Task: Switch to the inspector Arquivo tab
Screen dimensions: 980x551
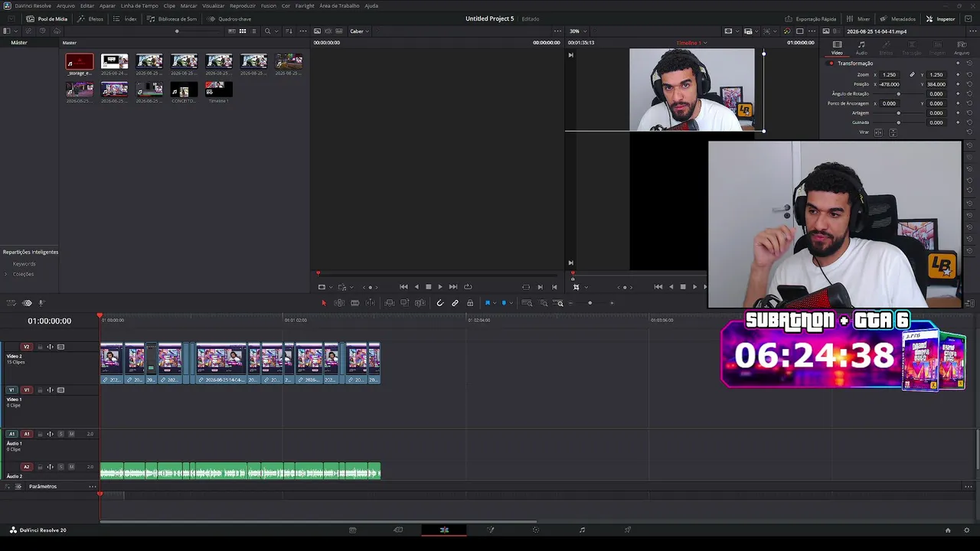Action: coord(962,48)
